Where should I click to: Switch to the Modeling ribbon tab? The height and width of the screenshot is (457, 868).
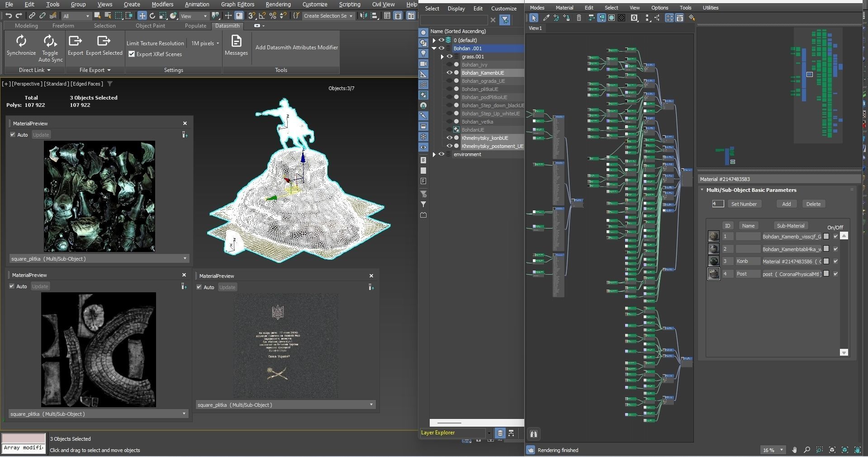point(26,26)
